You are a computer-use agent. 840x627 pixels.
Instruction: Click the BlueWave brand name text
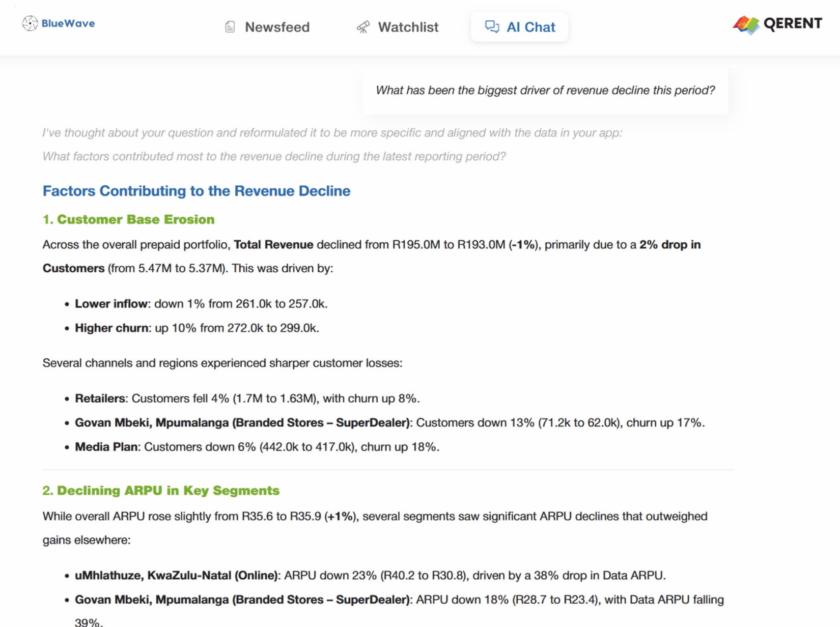pos(68,23)
